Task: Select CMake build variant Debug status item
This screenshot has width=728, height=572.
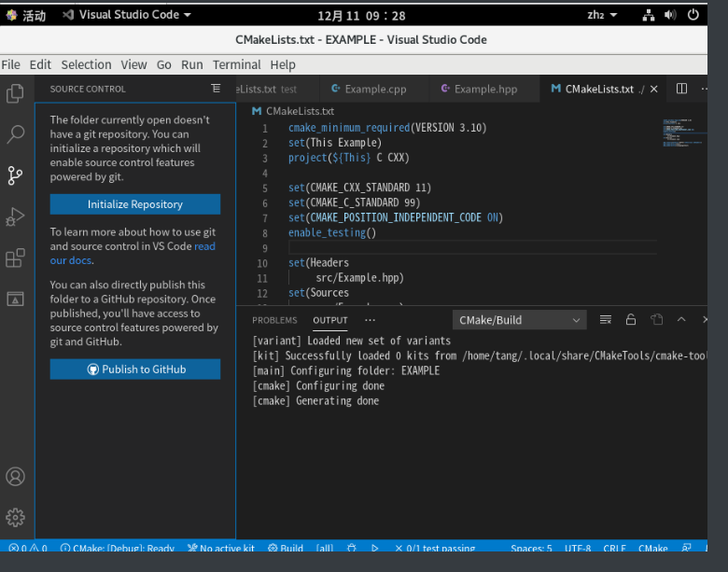Action: coord(118,548)
